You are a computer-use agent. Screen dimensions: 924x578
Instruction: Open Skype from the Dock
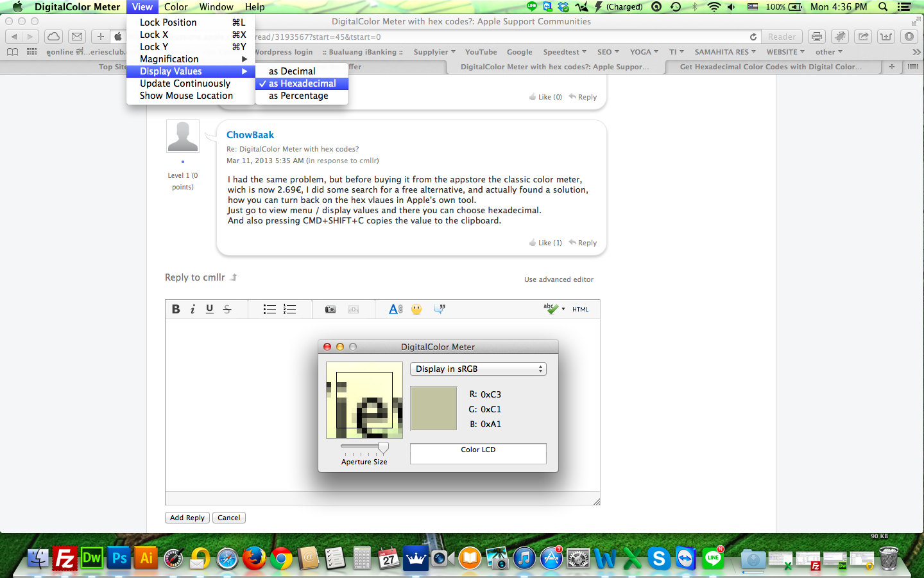click(x=659, y=558)
